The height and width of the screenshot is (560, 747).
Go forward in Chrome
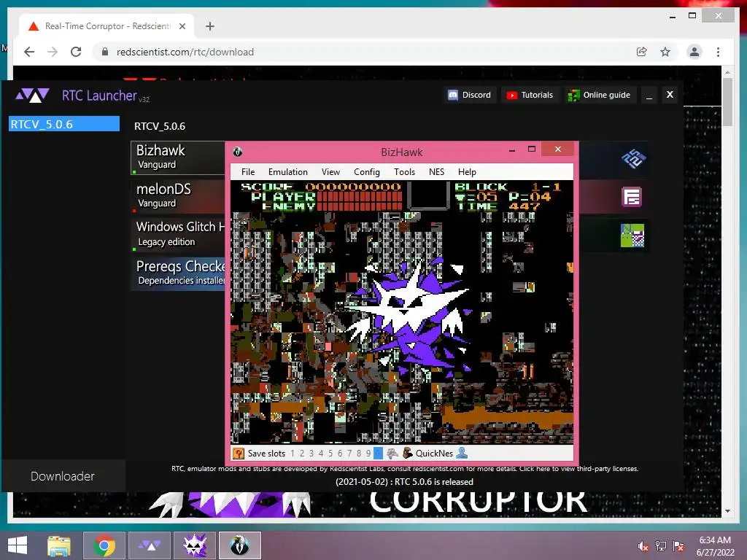(53, 52)
